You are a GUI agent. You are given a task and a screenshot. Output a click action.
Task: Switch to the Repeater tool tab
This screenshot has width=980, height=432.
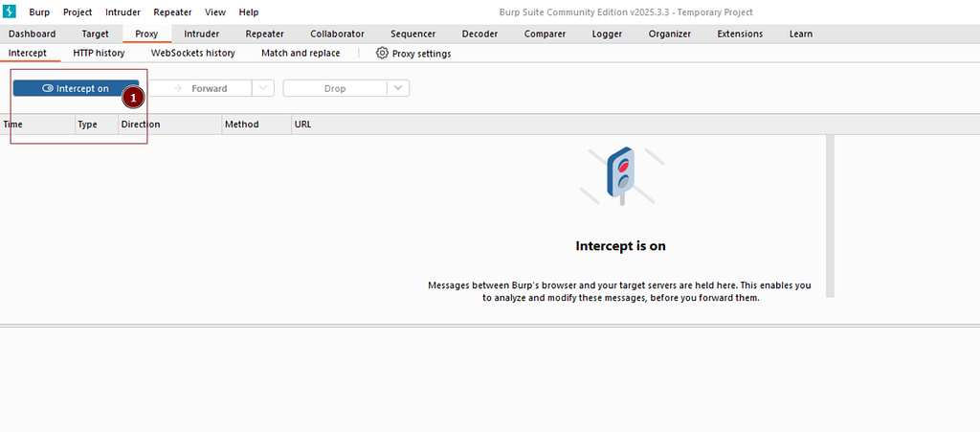[x=264, y=34]
